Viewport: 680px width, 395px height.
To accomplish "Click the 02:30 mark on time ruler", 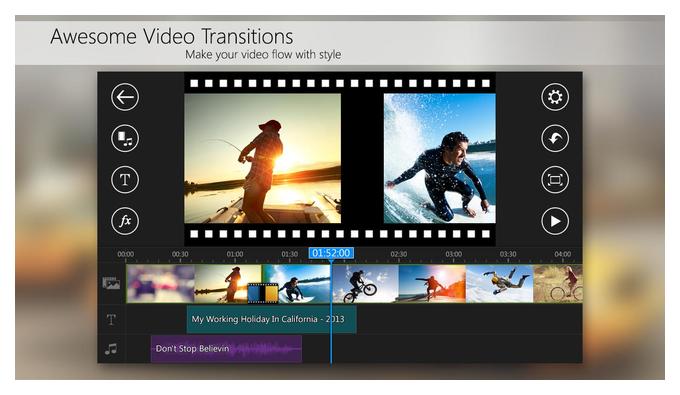I will coord(399,254).
